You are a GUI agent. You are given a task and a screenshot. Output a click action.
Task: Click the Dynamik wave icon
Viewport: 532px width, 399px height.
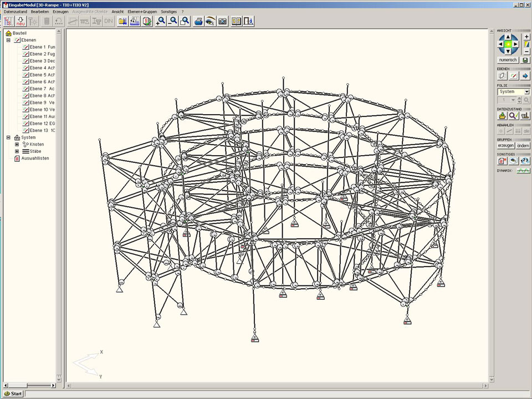pos(524,171)
